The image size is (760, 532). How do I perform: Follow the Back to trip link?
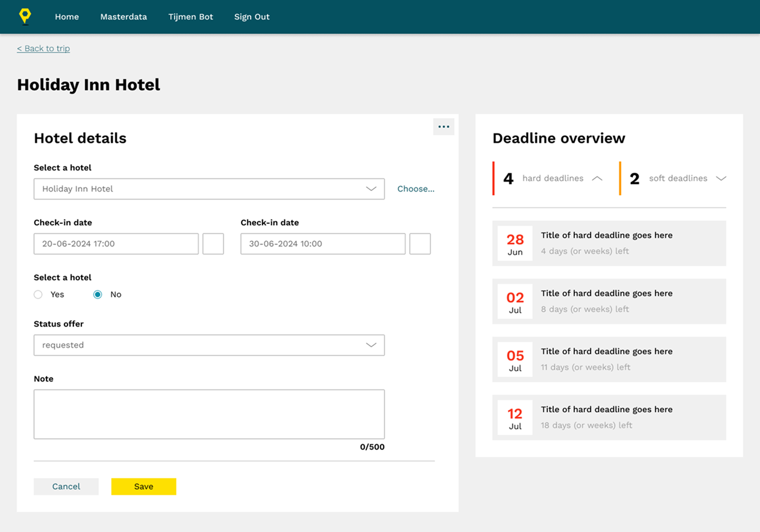(x=43, y=49)
